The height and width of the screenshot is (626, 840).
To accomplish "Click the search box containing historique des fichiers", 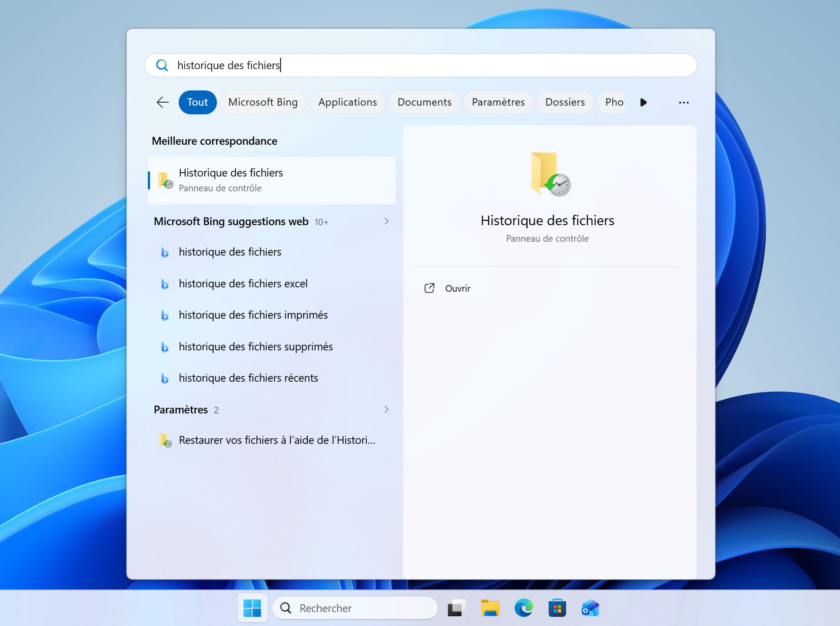I will pyautogui.click(x=420, y=65).
